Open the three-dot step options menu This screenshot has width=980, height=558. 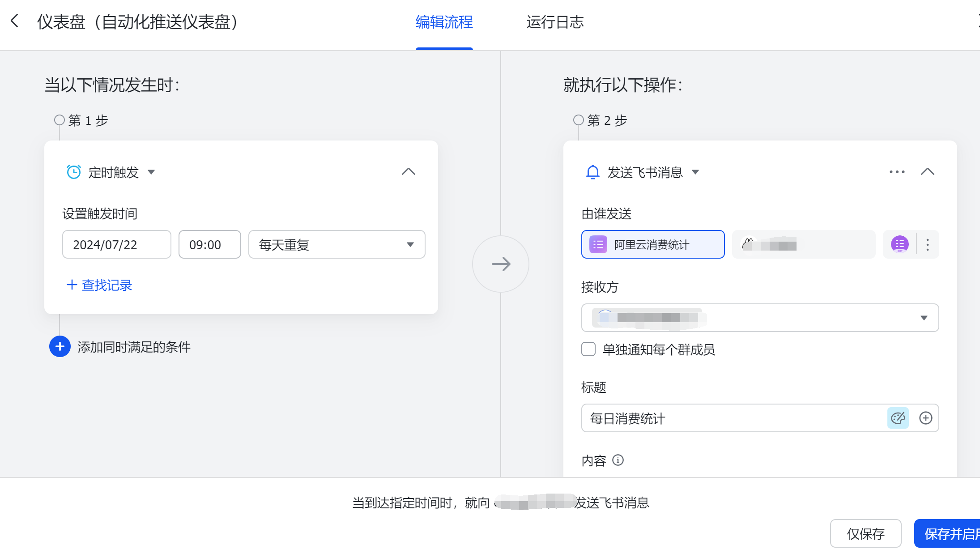897,172
